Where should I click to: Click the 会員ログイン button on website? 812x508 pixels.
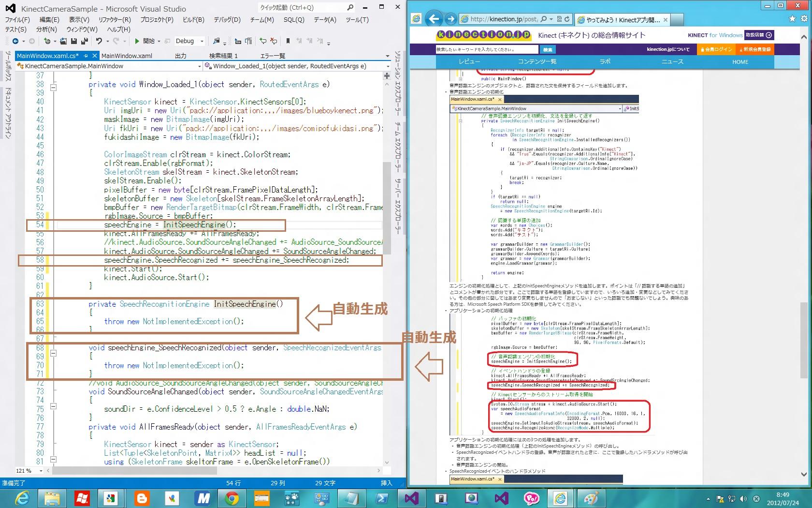715,49
